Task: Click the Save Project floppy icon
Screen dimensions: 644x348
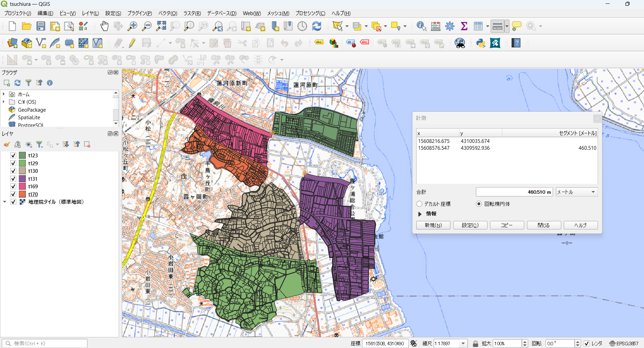Action: coord(41,26)
